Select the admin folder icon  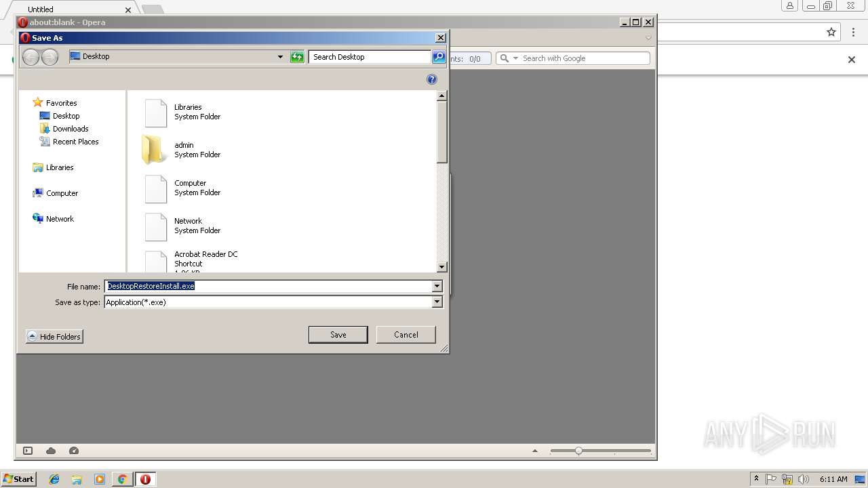[155, 150]
